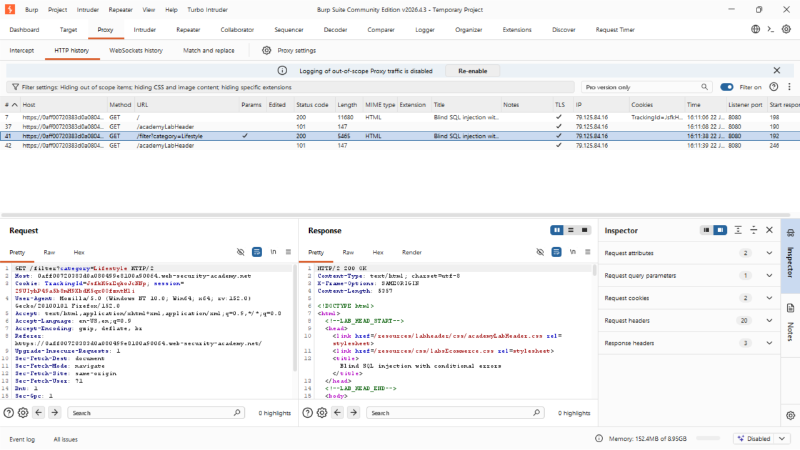
Task: Switch to the Decoder tab
Action: coord(335,30)
